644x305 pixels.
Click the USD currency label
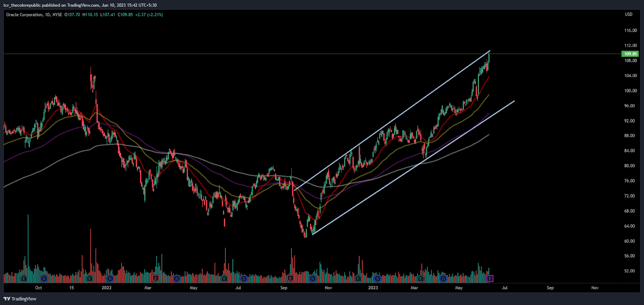click(628, 14)
